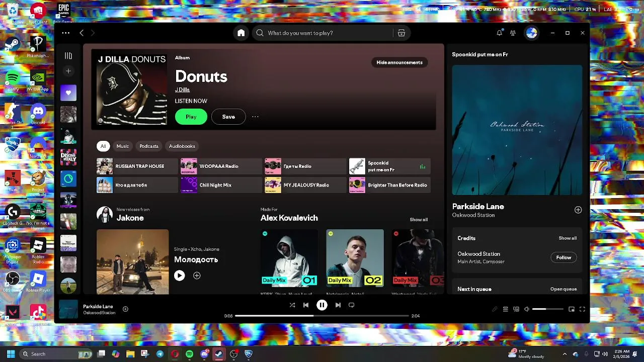The height and width of the screenshot is (362, 644).
Task: Expand Your Library sidebar
Action: click(x=68, y=56)
